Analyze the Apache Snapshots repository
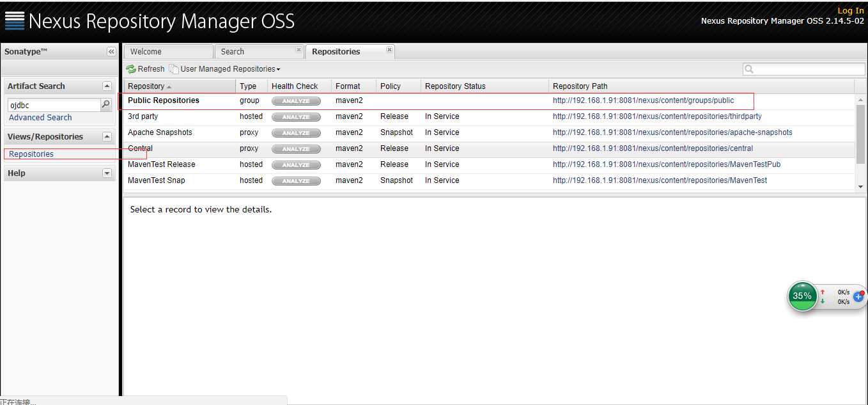This screenshot has width=868, height=405. 296,133
